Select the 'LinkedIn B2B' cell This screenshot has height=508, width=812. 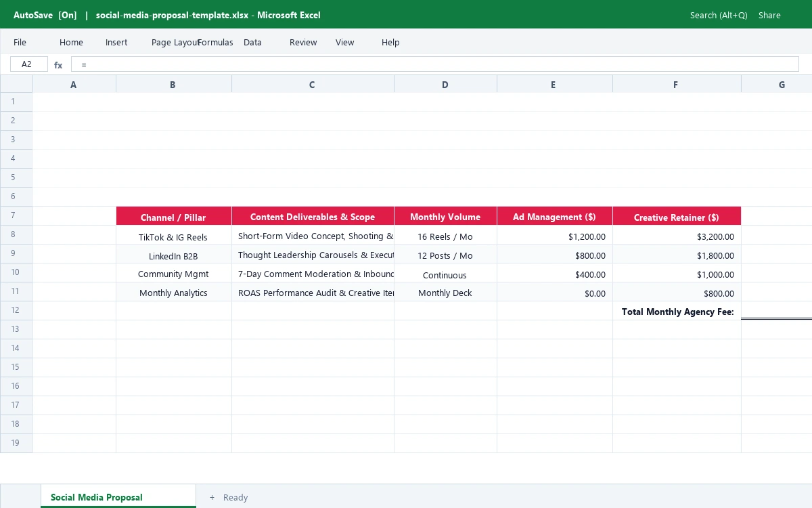(x=174, y=254)
